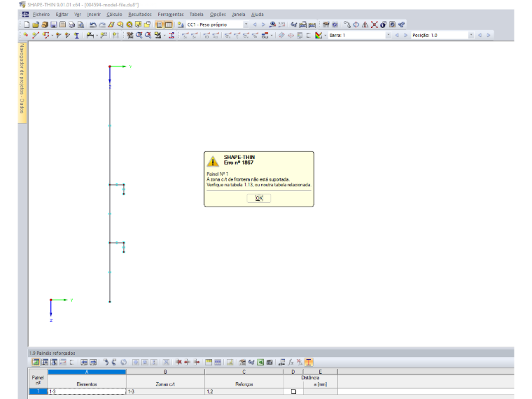Image resolution: width=532 pixels, height=399 pixels.
Task: Select the I-section tool icon
Action: point(77,35)
